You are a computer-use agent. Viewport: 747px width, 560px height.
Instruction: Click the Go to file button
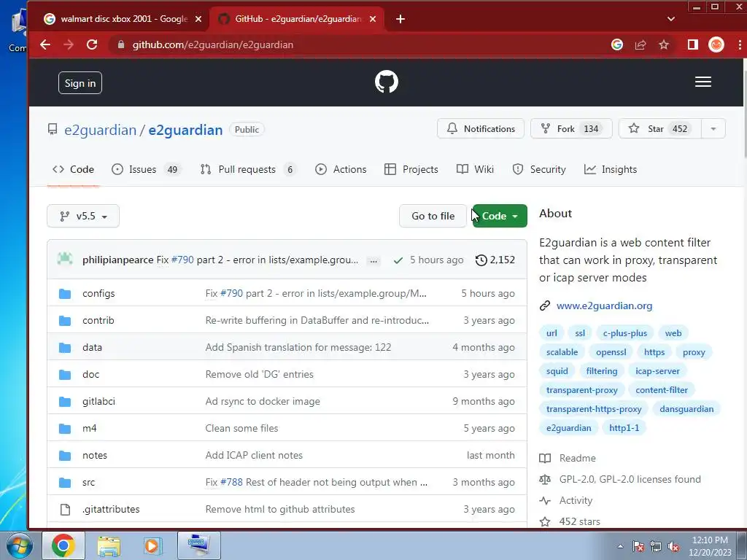(433, 216)
